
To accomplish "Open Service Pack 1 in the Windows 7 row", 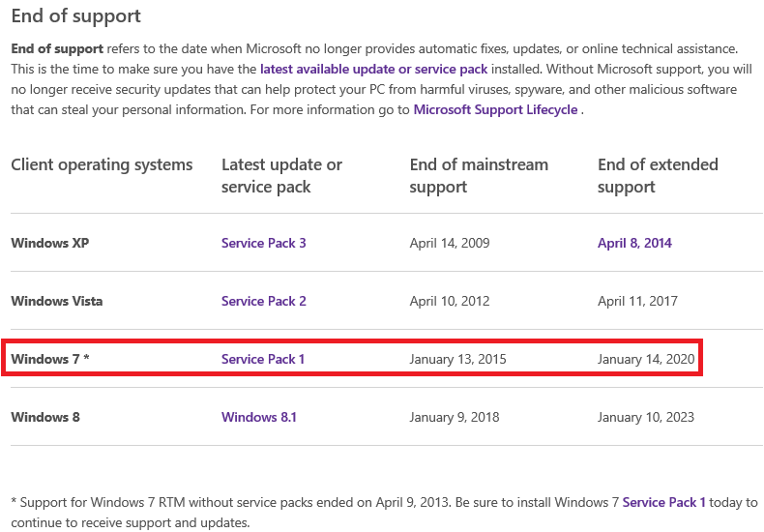I will click(263, 359).
